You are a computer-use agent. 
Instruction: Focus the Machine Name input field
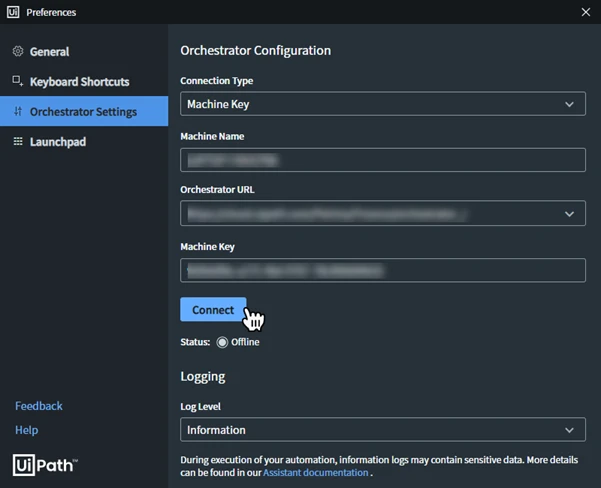[383, 160]
